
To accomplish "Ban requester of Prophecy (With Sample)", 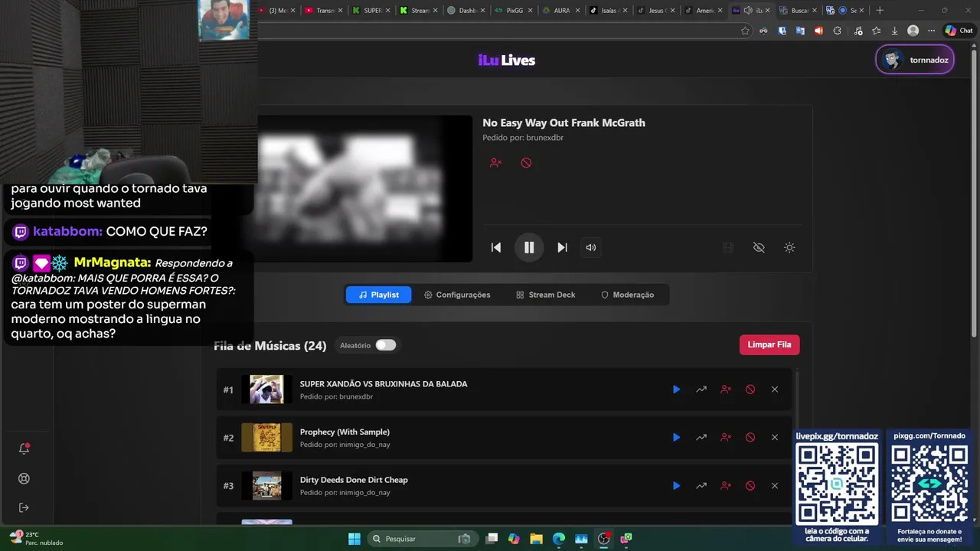I will 726,438.
